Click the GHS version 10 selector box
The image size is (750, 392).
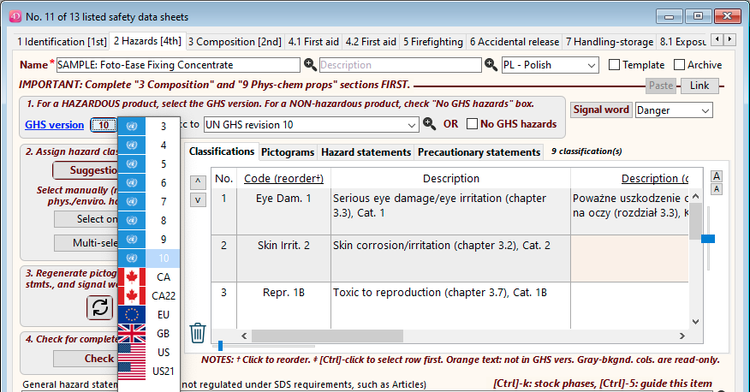click(104, 125)
